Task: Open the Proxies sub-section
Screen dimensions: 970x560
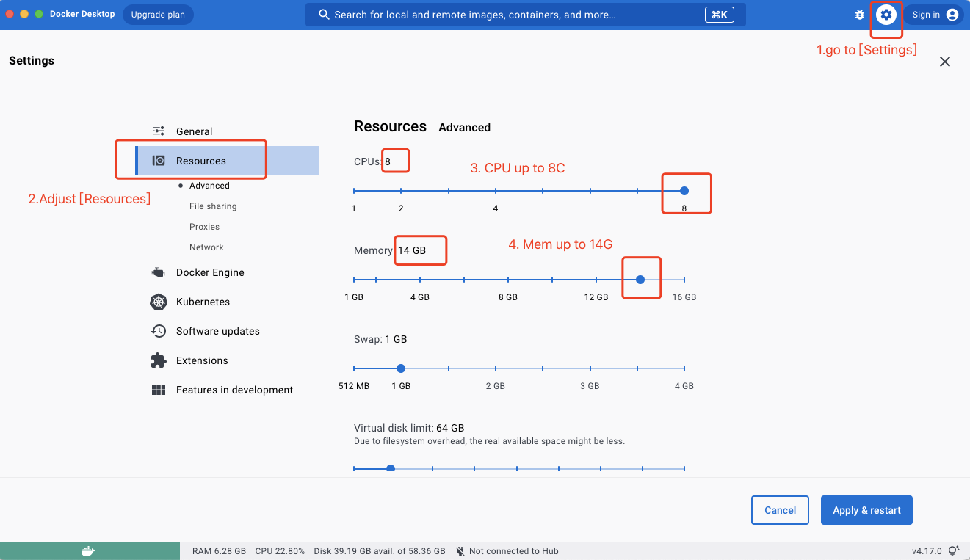Action: click(204, 227)
